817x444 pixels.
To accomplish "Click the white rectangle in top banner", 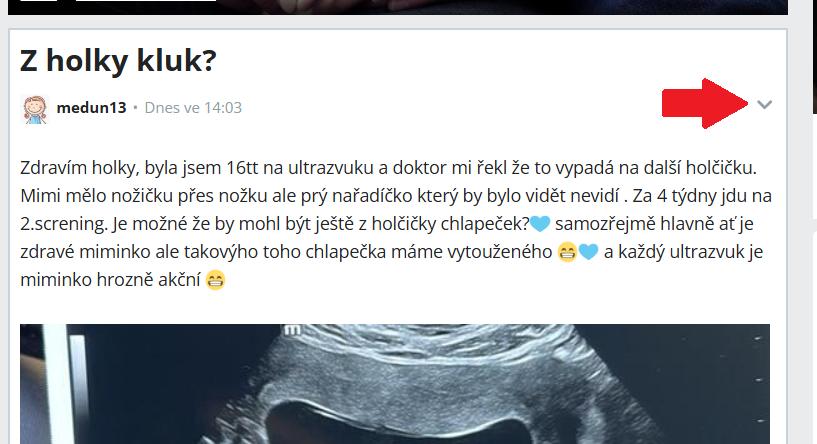I will pyautogui.click(x=146, y=1).
